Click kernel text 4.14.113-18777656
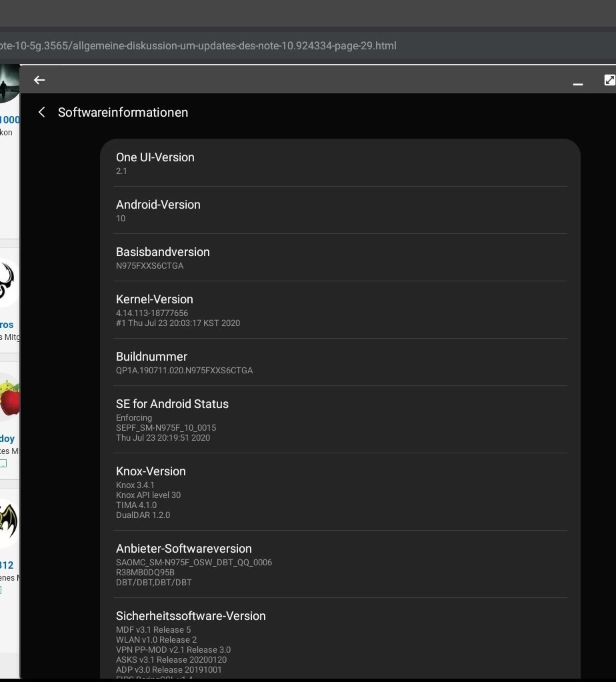 click(x=152, y=313)
